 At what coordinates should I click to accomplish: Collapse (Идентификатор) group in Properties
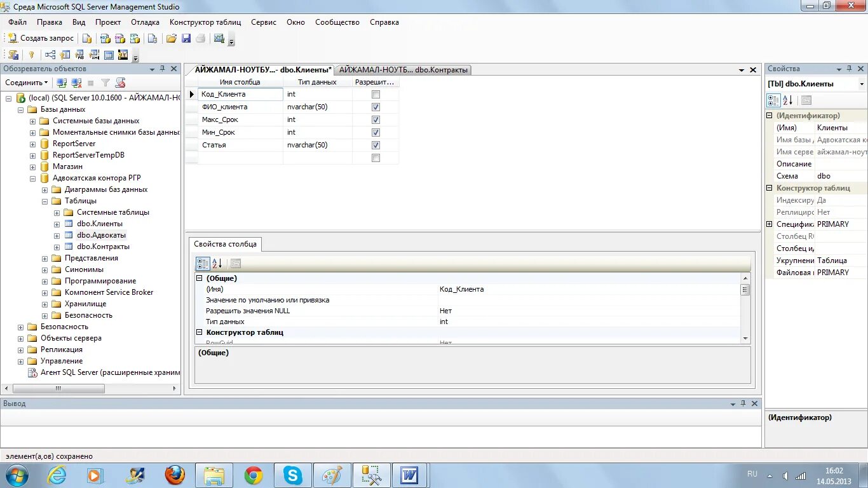[770, 116]
